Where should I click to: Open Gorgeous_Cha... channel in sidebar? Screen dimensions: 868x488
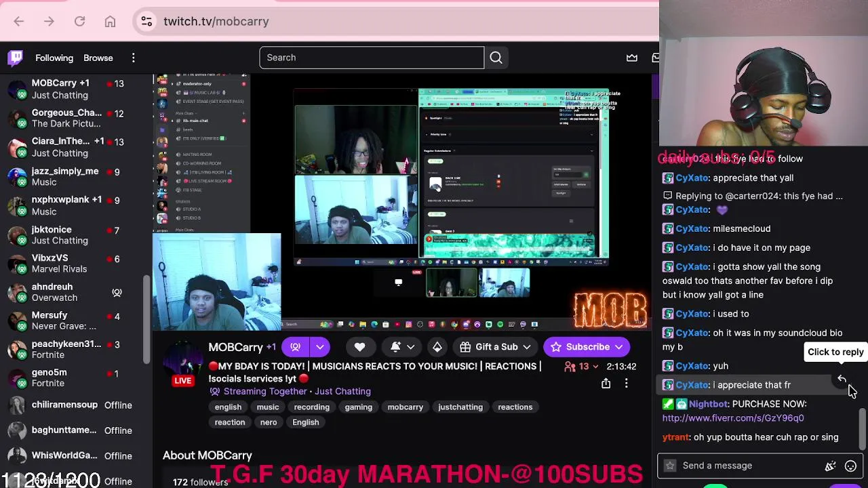75,118
